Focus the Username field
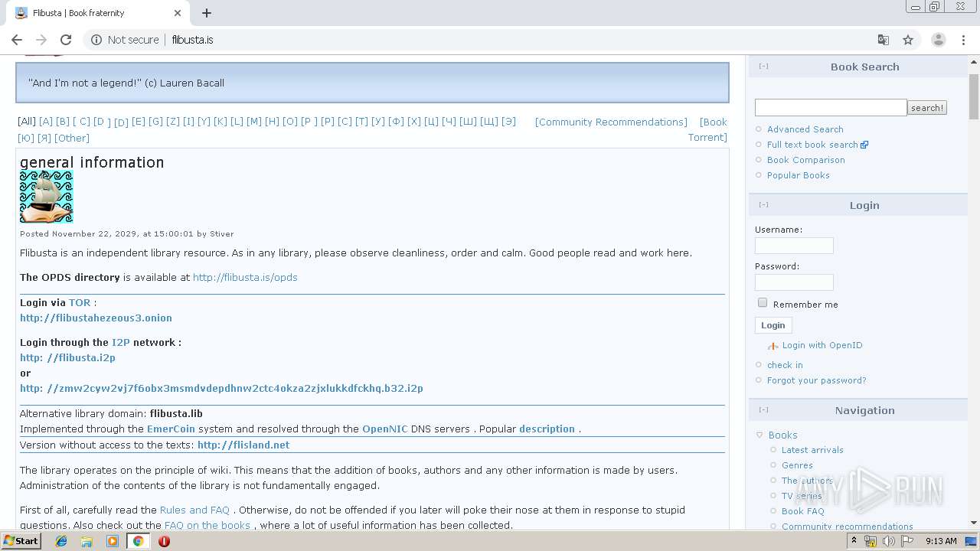 [x=794, y=246]
